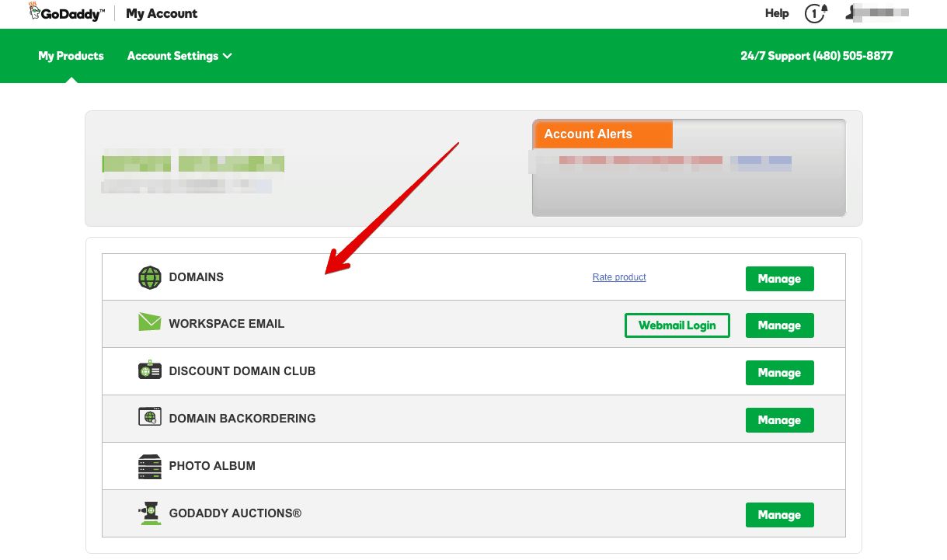Follow the Rate product link
Screen dimensions: 947x560
pos(619,277)
